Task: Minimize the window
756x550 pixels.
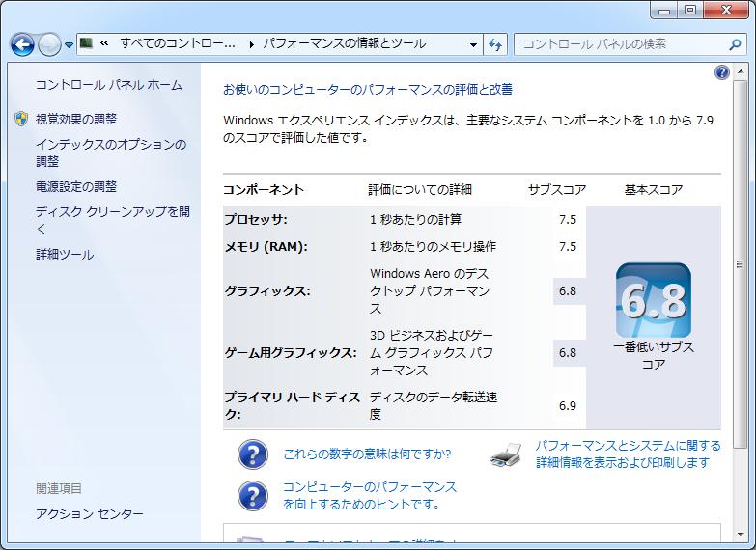Action: point(664,10)
